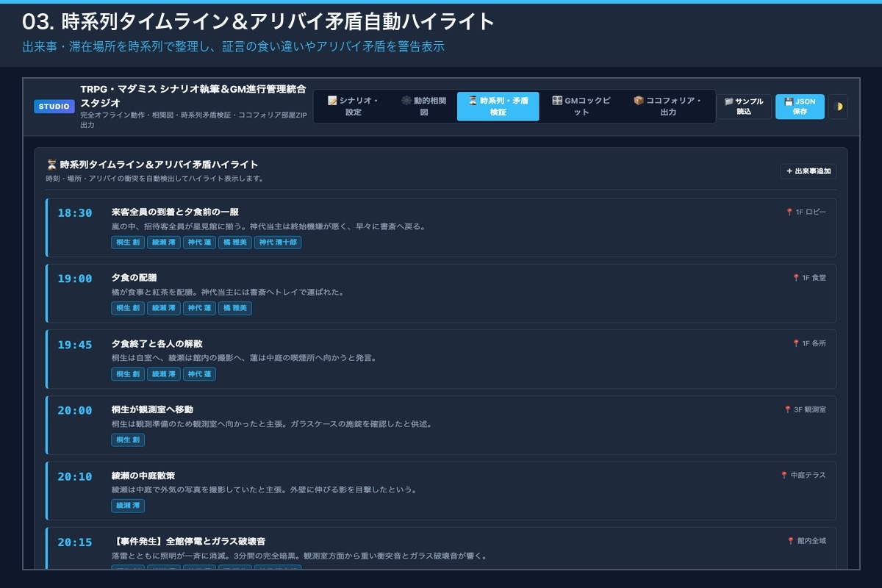Click the 20:00 timestamp
Viewport: 882px width, 588px height.
point(75,410)
